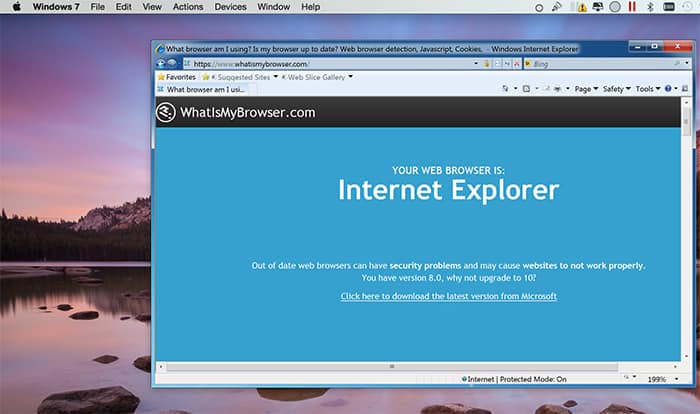Open the zoom level dropdown arrow
The height and width of the screenshot is (414, 700).
tap(676, 379)
